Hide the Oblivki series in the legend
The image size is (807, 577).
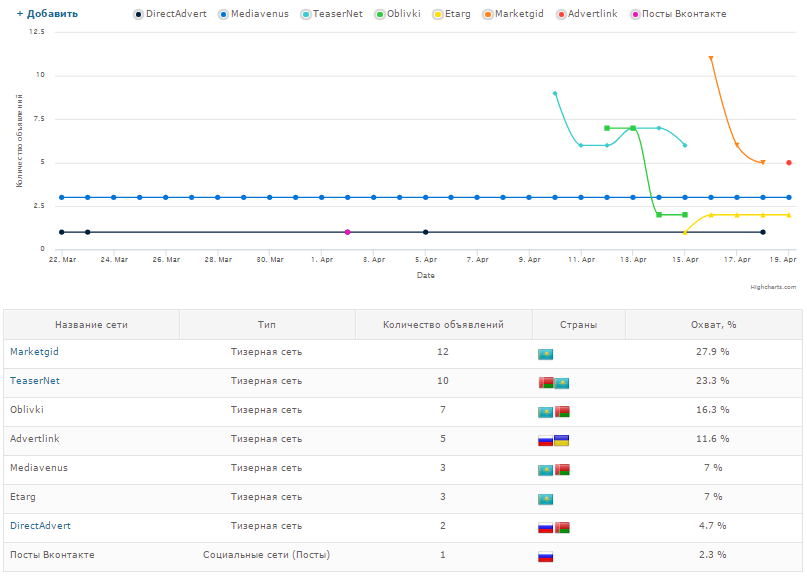pyautogui.click(x=398, y=14)
